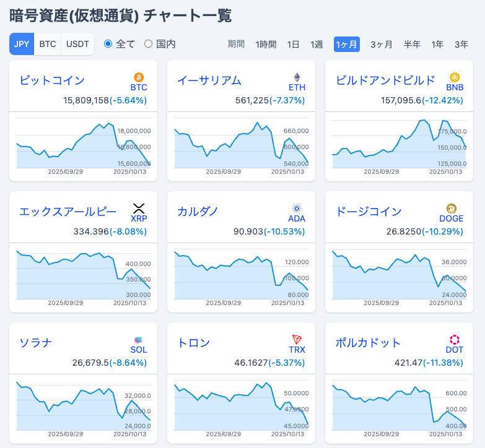Click the Cardano price chart
Screen dimensions: 485x448
tap(241, 277)
